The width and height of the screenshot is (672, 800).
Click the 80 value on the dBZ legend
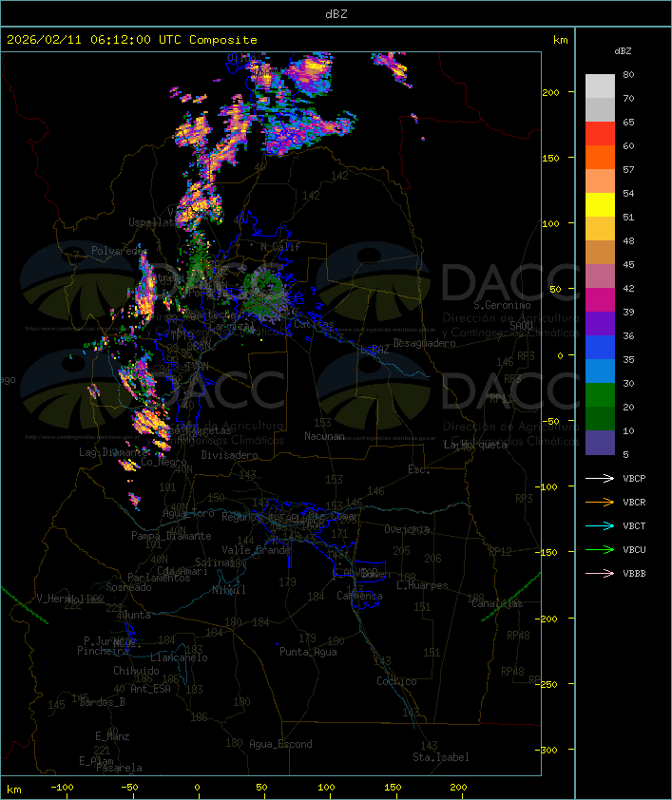(628, 75)
